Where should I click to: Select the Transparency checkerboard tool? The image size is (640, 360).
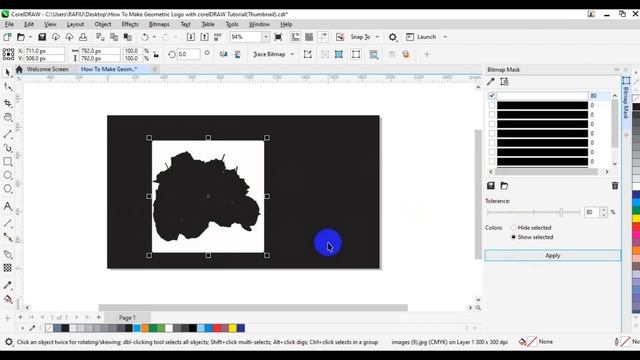coord(7,268)
